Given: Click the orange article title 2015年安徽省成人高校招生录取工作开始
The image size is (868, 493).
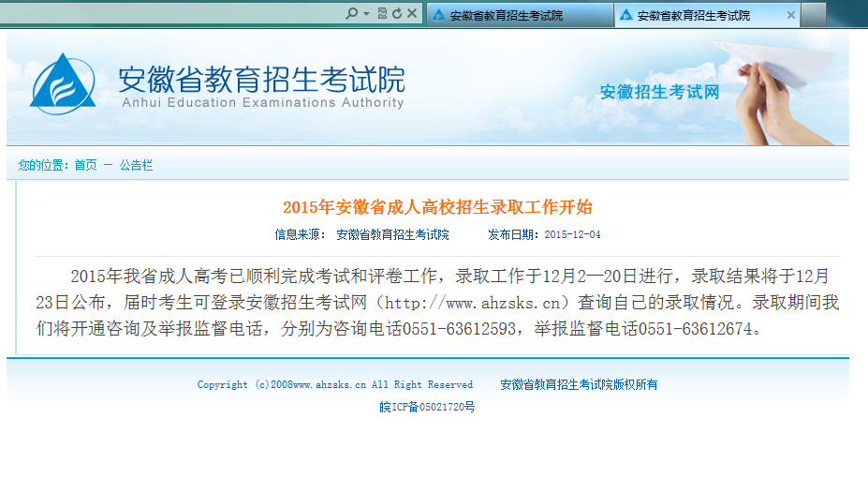Looking at the screenshot, I should tap(437, 207).
